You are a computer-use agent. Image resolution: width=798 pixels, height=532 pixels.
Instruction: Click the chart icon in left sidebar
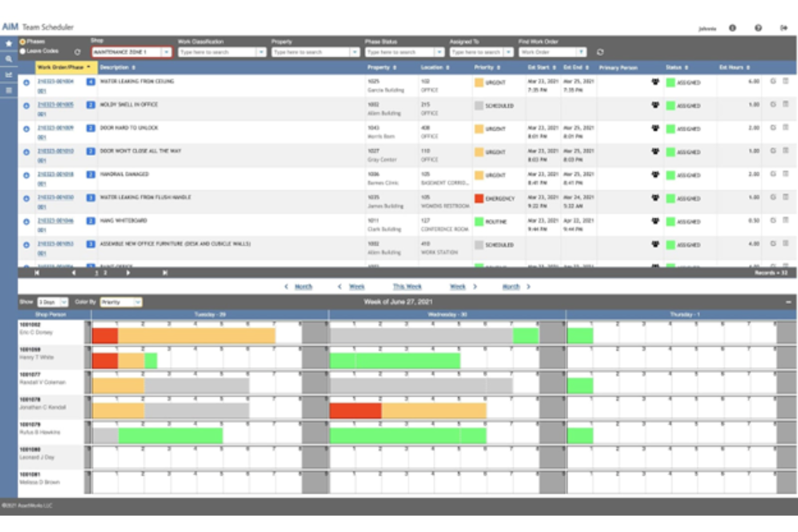coord(9,73)
